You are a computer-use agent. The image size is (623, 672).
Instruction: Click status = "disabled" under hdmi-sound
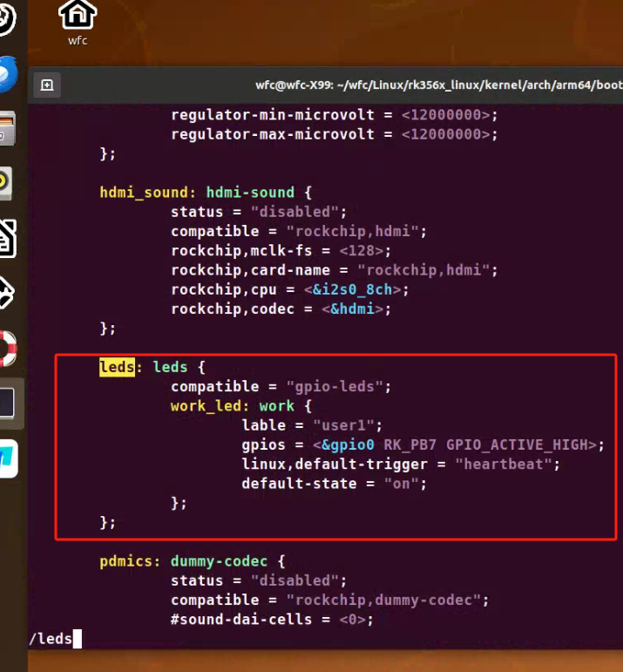point(259,212)
